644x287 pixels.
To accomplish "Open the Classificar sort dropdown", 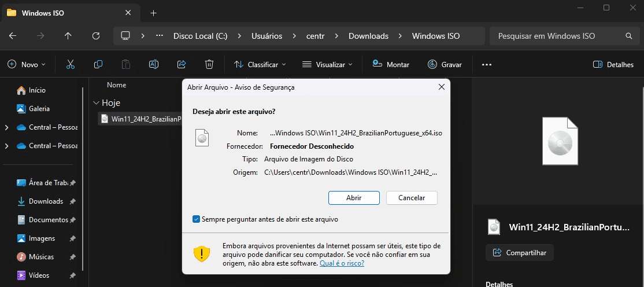I will (260, 65).
